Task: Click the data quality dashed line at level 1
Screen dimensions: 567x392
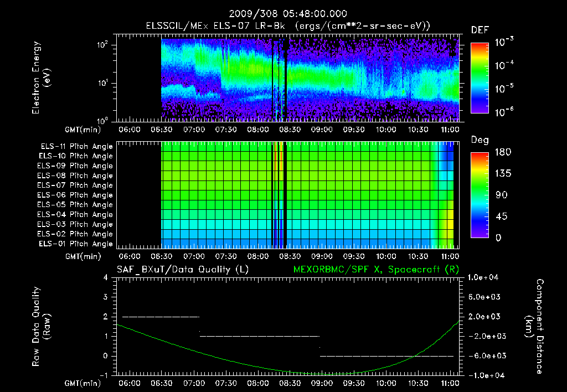Action: coord(260,336)
